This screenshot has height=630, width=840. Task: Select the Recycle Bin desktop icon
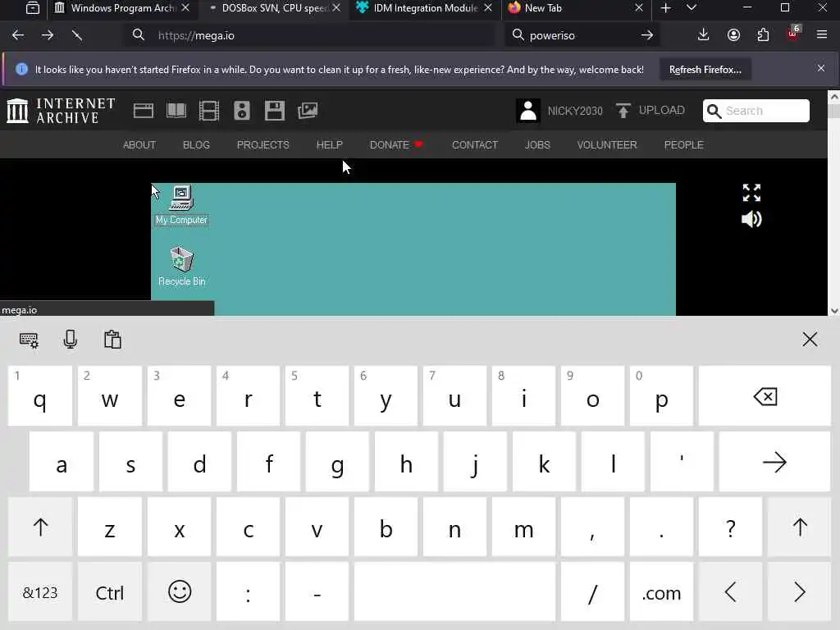tap(181, 267)
